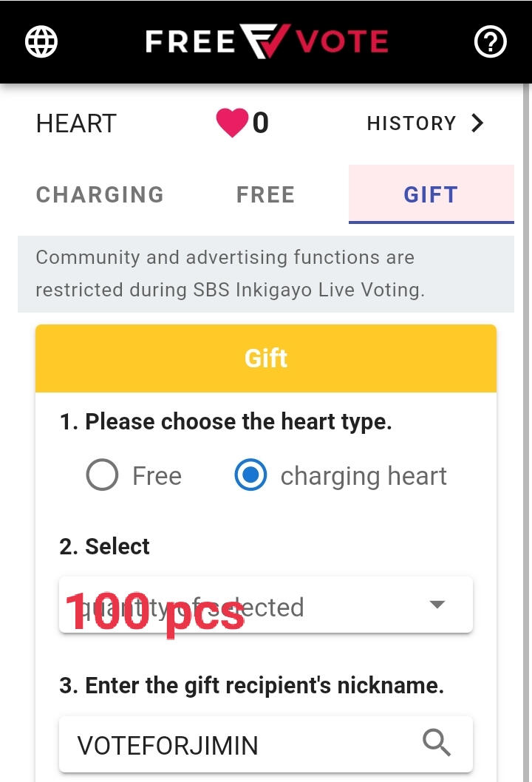Search nickname with magnifier icon
This screenshot has height=782, width=532.
tap(437, 742)
